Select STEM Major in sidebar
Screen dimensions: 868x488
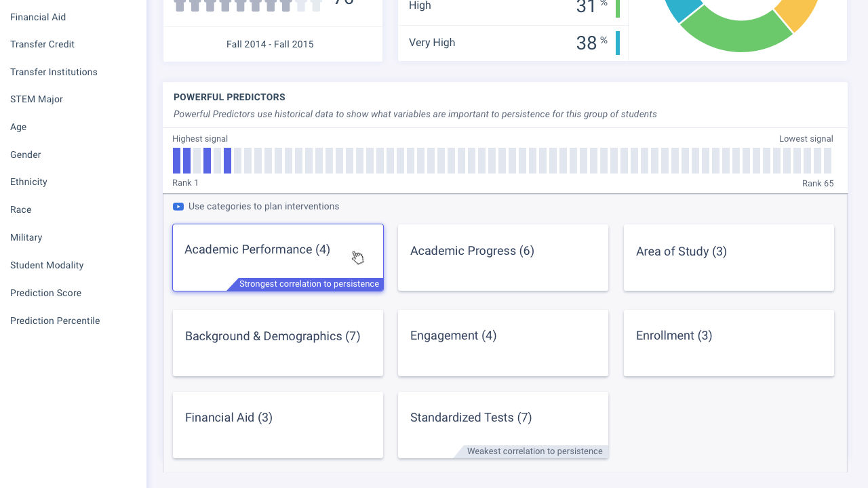point(37,99)
